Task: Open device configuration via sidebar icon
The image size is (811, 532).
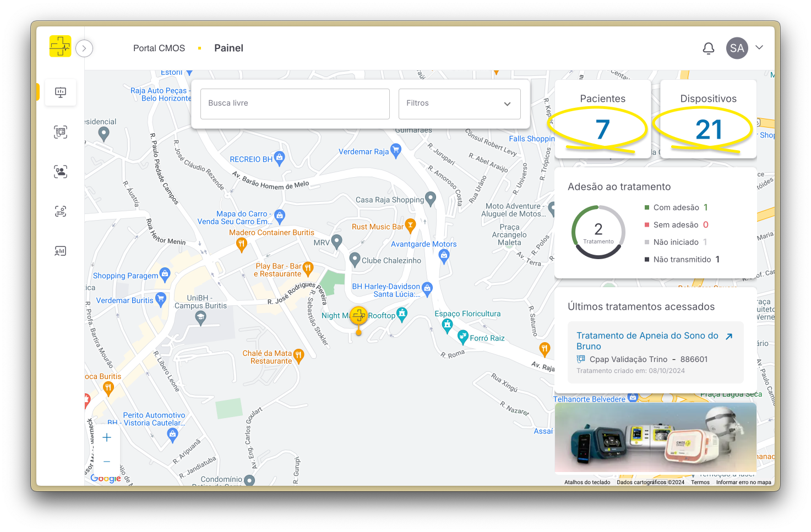Action: coord(61,211)
